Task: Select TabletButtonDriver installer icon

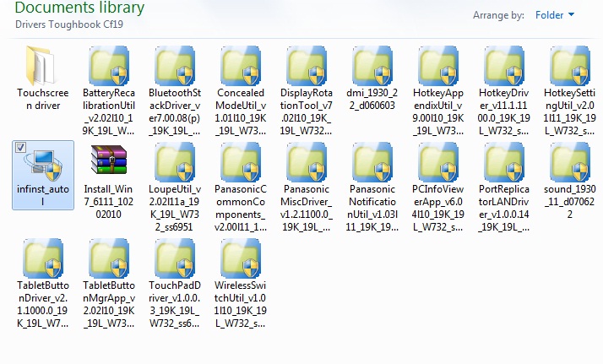Action: pos(43,258)
